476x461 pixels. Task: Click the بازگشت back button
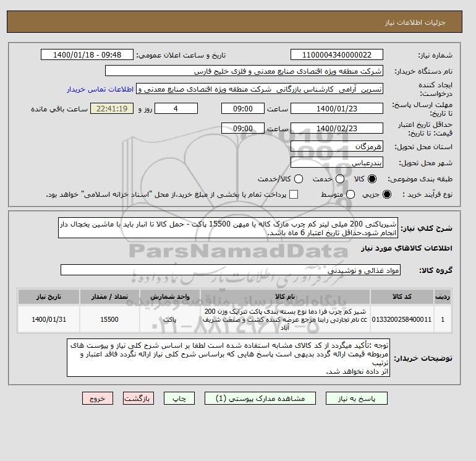pos(138,399)
